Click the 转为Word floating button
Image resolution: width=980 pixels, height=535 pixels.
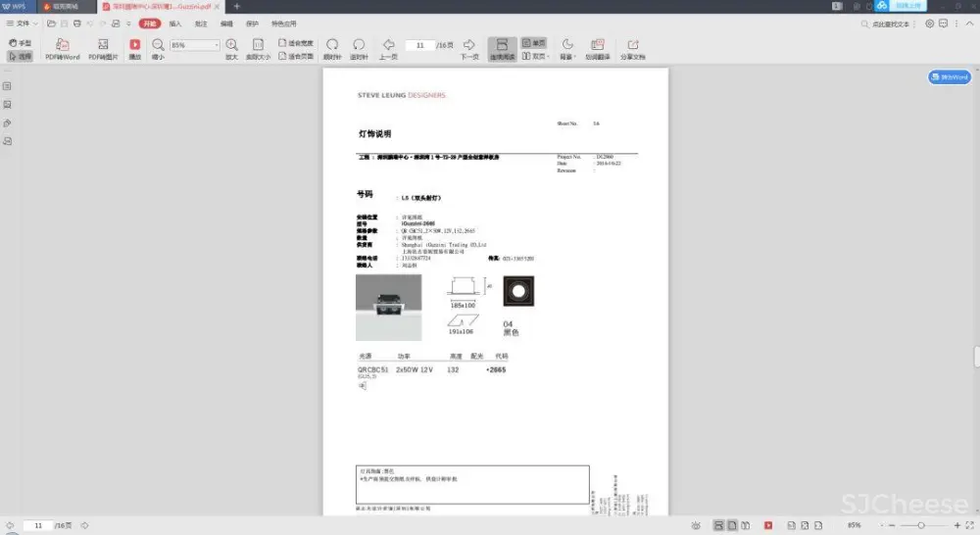pyautogui.click(x=949, y=77)
